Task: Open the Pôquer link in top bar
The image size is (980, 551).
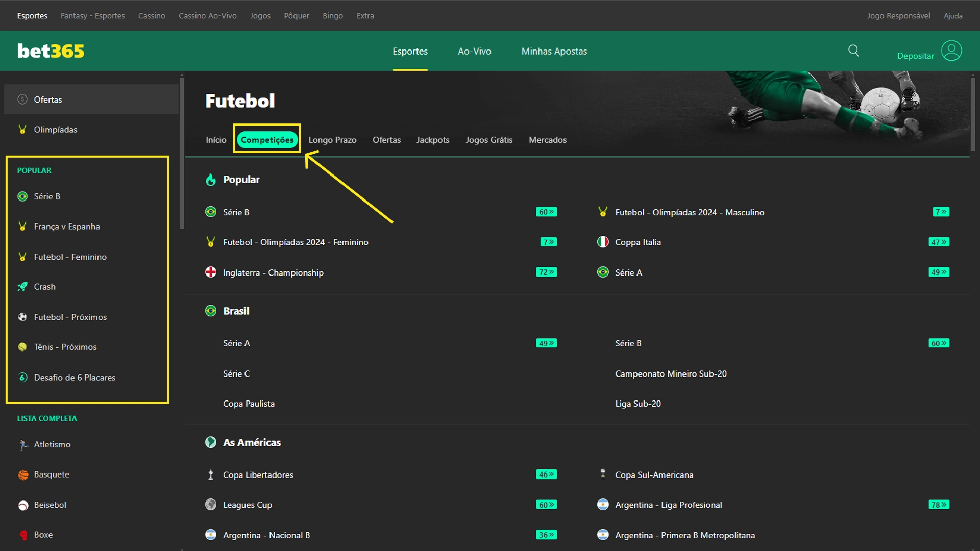Action: tap(297, 16)
